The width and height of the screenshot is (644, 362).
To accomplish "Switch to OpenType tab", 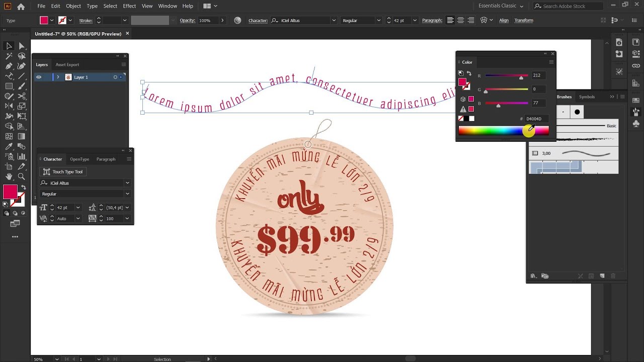I will (79, 159).
